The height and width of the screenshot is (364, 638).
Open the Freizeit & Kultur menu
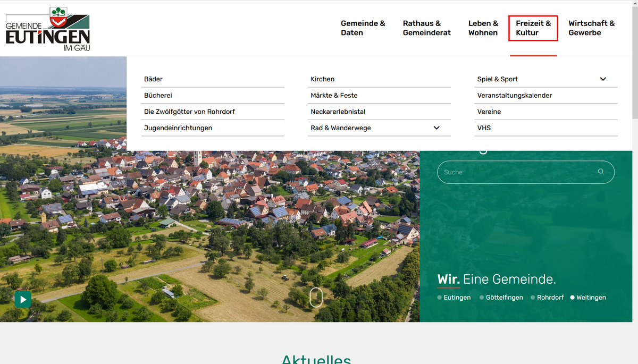tap(533, 28)
